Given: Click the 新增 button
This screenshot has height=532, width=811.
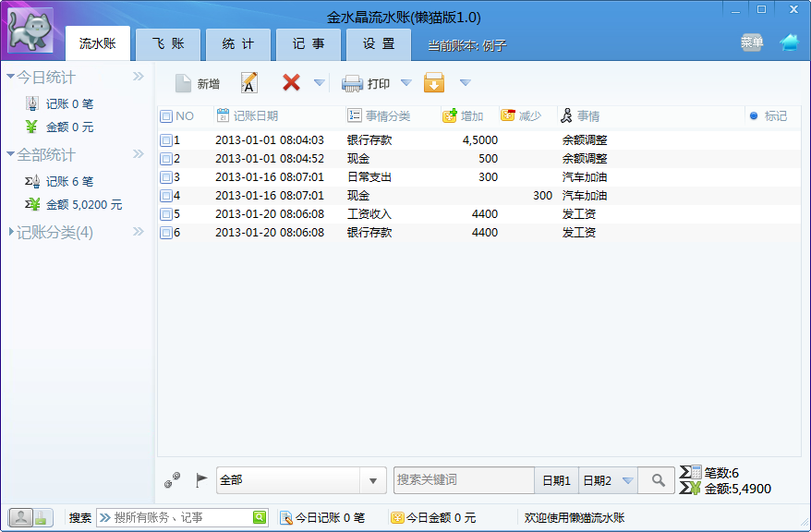Looking at the screenshot, I should coord(197,83).
